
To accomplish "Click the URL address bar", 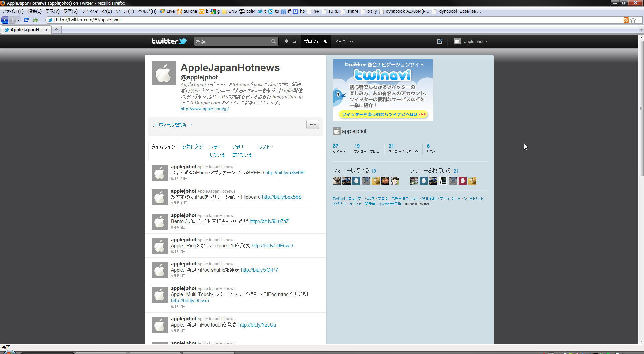I will coord(335,20).
